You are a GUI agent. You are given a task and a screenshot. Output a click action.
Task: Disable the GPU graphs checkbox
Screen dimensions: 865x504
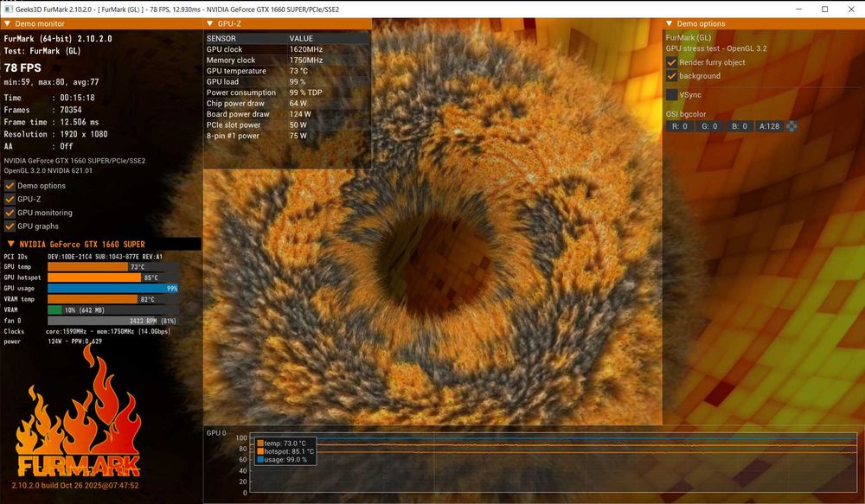10,226
